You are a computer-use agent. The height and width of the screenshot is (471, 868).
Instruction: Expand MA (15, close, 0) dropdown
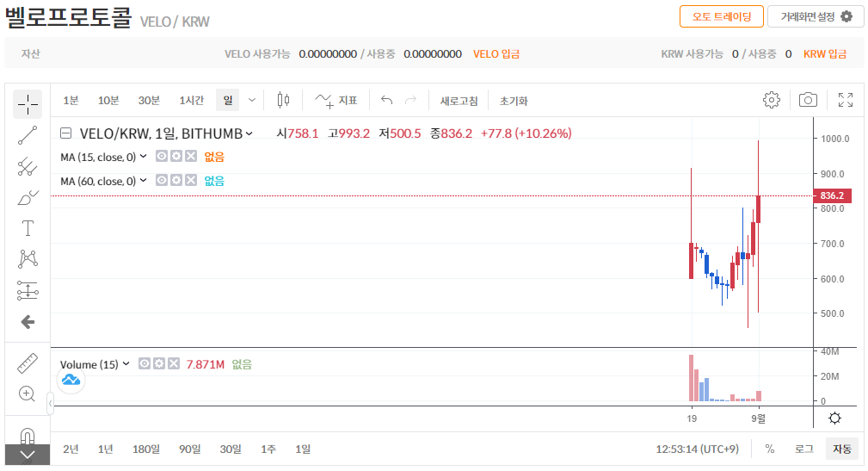[144, 156]
